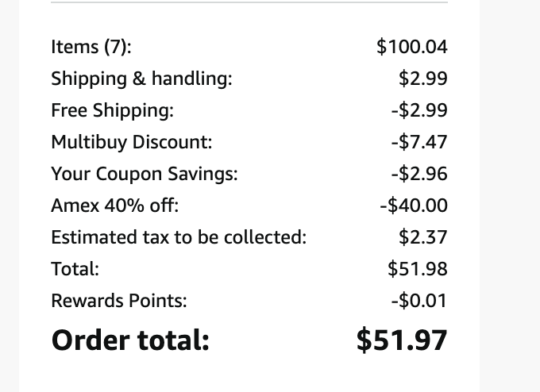The image size is (540, 392).
Task: Click the bold "Order total:" heading
Action: pyautogui.click(x=130, y=340)
